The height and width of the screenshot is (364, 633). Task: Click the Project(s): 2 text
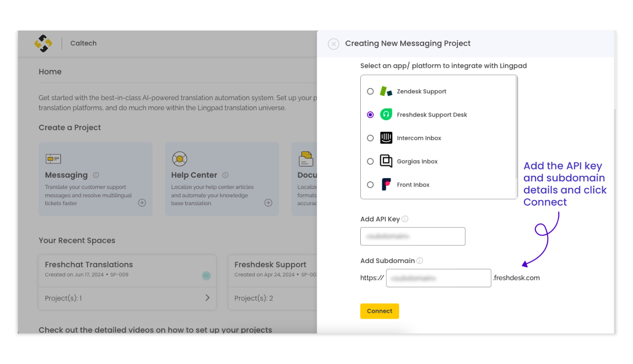tap(254, 298)
